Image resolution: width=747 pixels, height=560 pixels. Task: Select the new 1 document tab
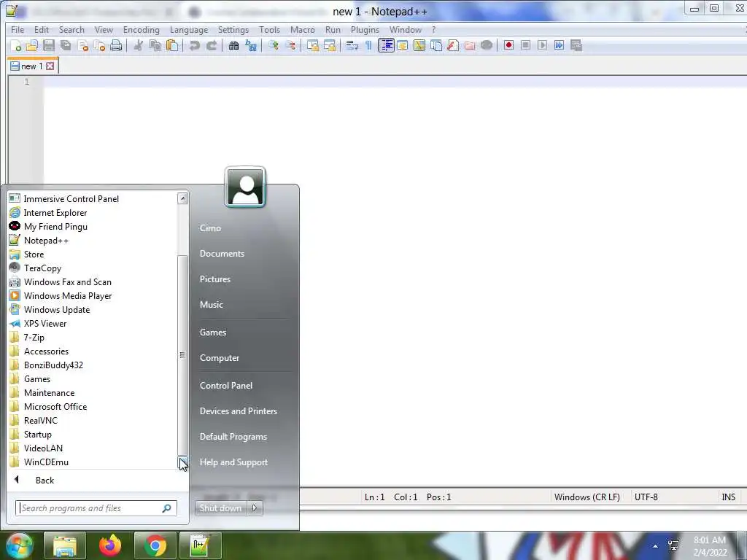tap(33, 66)
